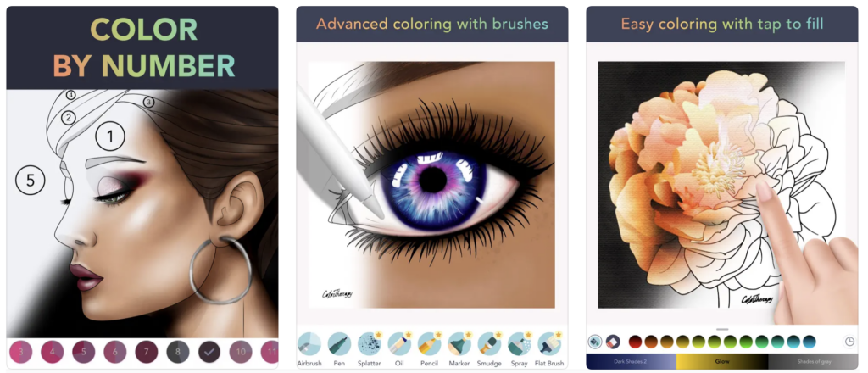Tap region number 1 on forehead
The height and width of the screenshot is (373, 868).
(110, 136)
